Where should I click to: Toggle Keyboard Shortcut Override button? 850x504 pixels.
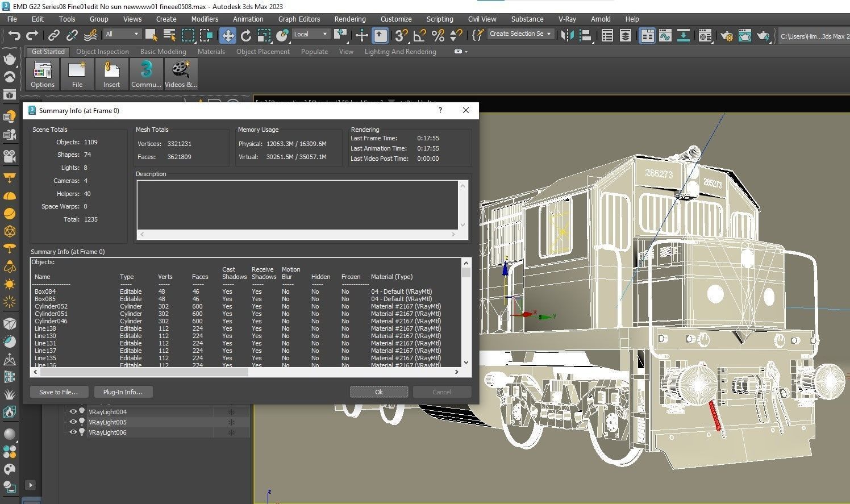coord(380,36)
